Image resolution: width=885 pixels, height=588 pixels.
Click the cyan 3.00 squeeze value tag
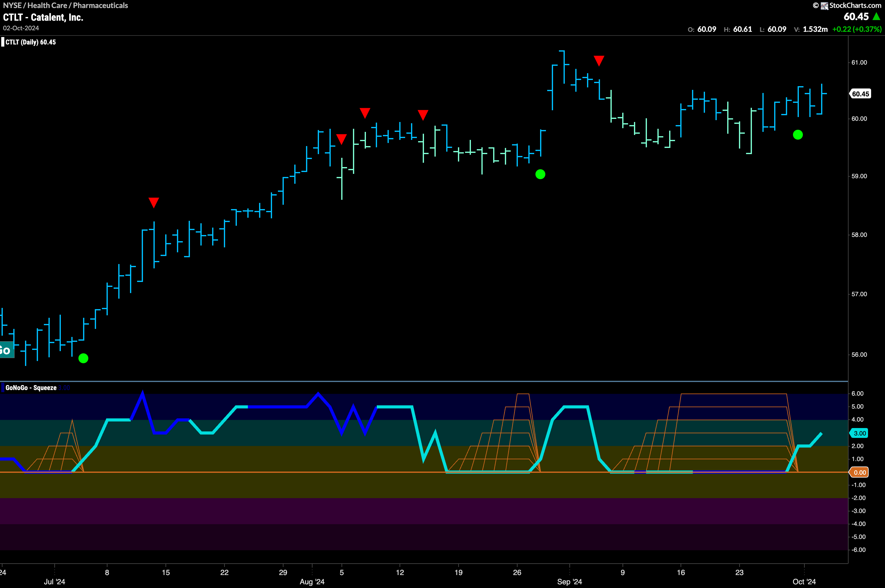859,433
